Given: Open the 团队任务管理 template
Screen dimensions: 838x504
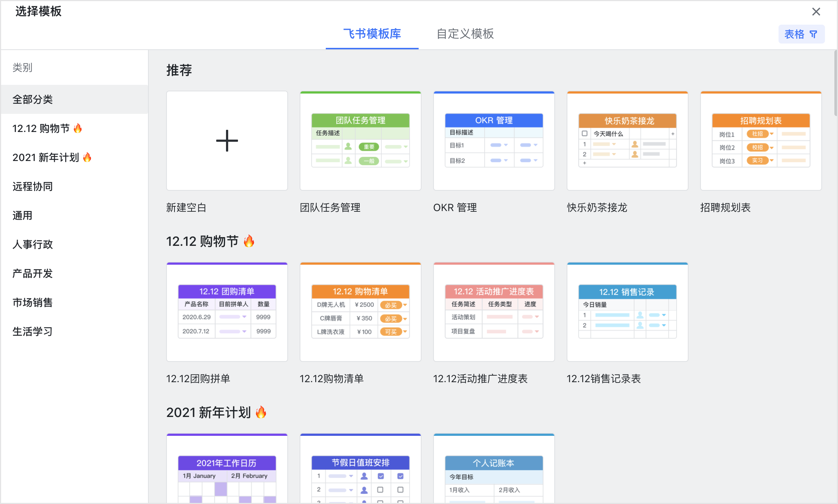Looking at the screenshot, I should tap(360, 141).
